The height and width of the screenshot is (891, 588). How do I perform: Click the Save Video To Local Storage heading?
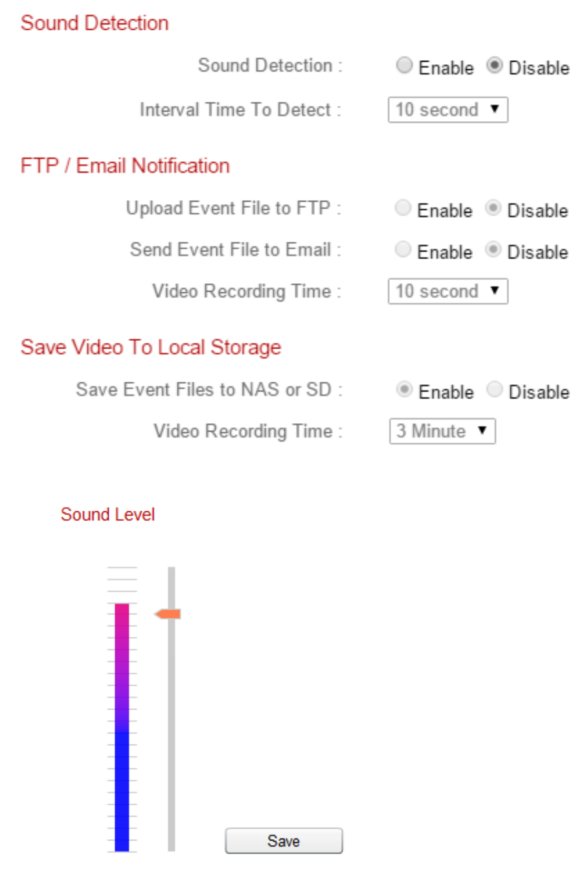(x=151, y=347)
